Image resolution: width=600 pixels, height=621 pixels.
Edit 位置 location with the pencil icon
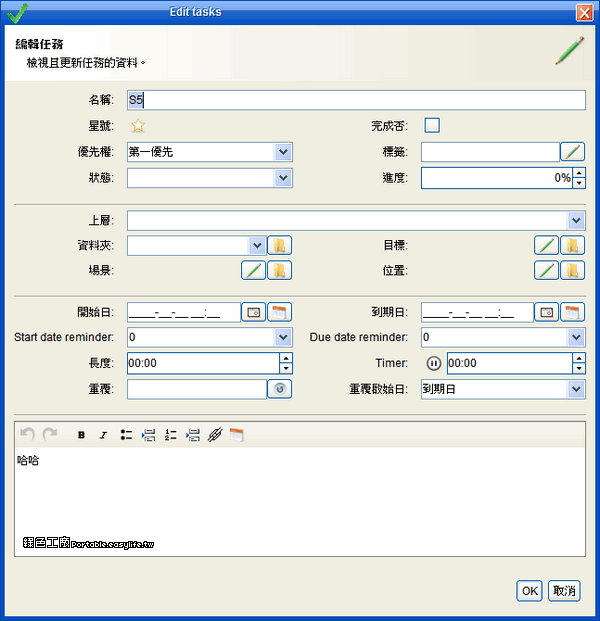pos(547,270)
